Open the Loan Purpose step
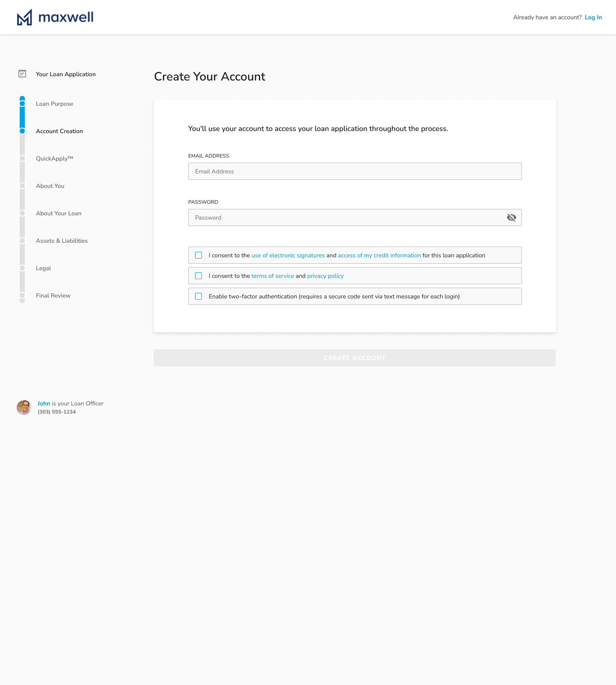 [x=54, y=104]
